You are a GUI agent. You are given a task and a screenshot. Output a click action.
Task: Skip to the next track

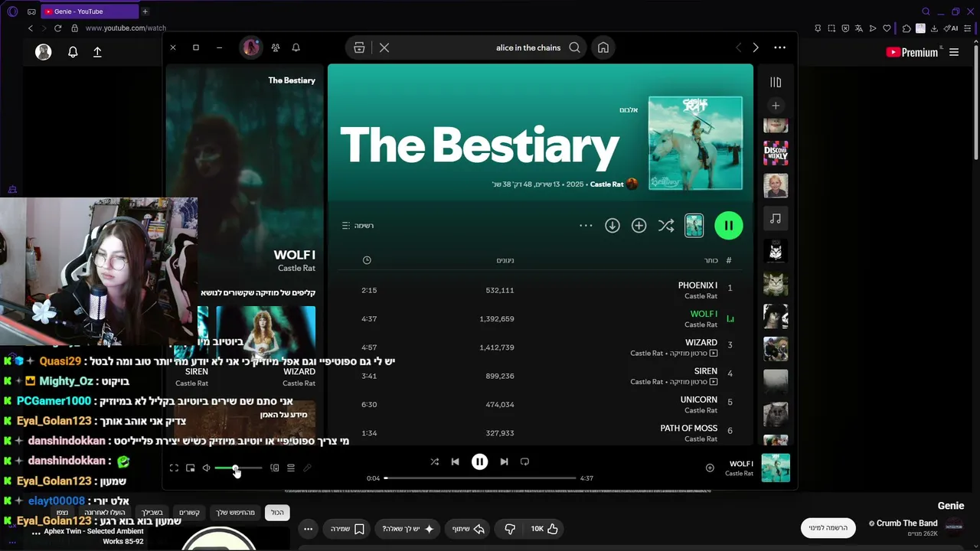(x=504, y=461)
